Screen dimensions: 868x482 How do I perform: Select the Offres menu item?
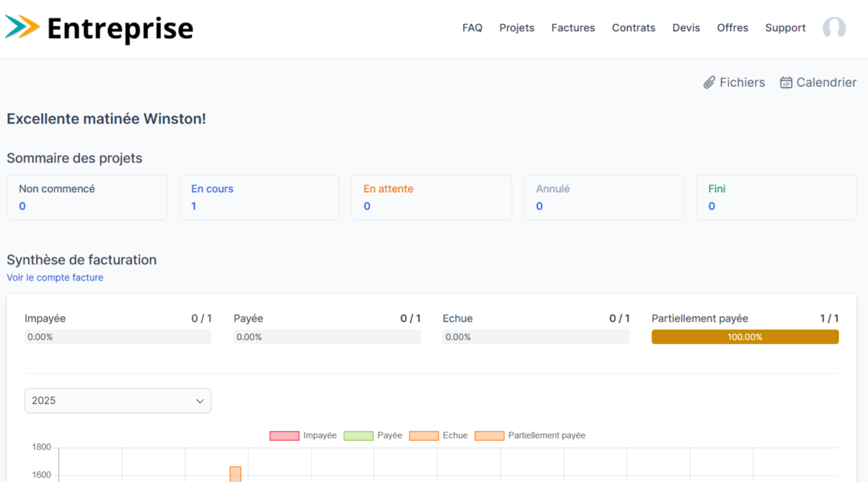point(732,28)
